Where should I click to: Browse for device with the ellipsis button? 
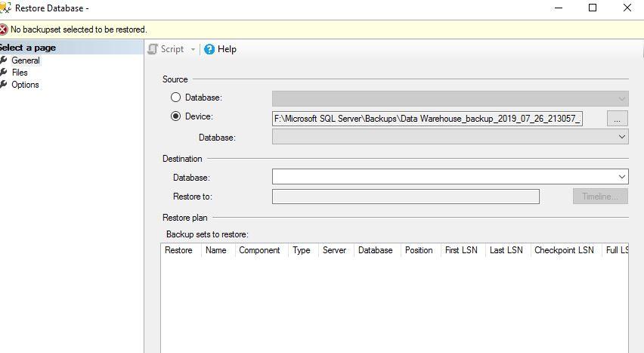[618, 119]
